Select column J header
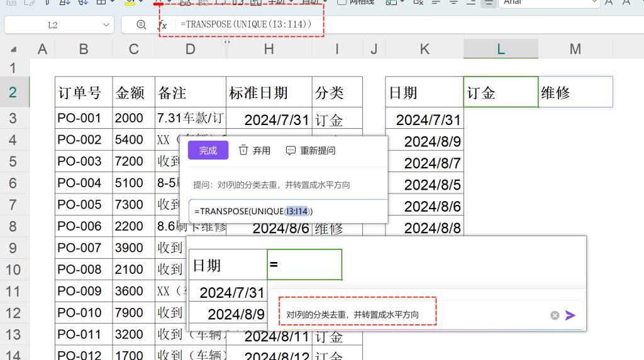644x360 pixels. pos(374,49)
